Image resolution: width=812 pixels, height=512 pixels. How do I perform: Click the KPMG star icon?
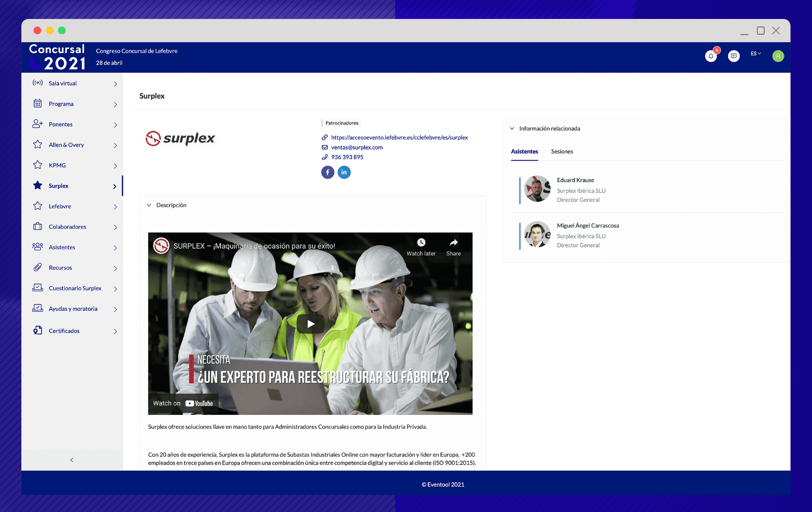tap(37, 165)
